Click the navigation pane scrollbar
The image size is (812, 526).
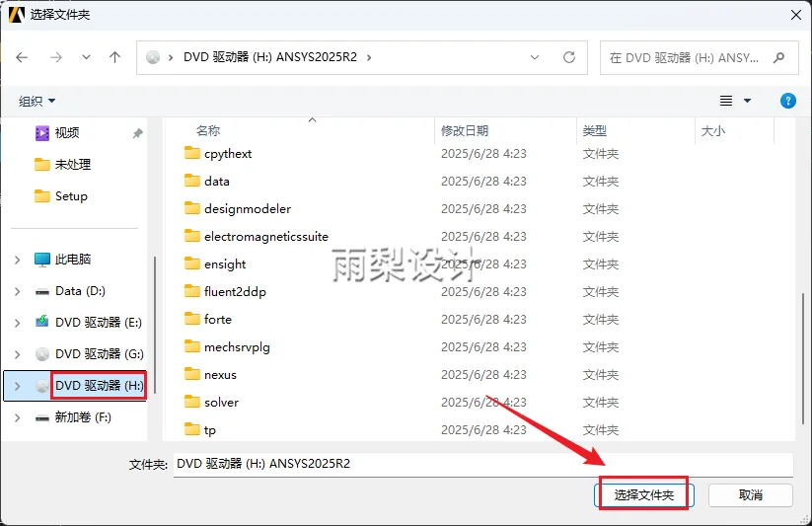point(155,324)
